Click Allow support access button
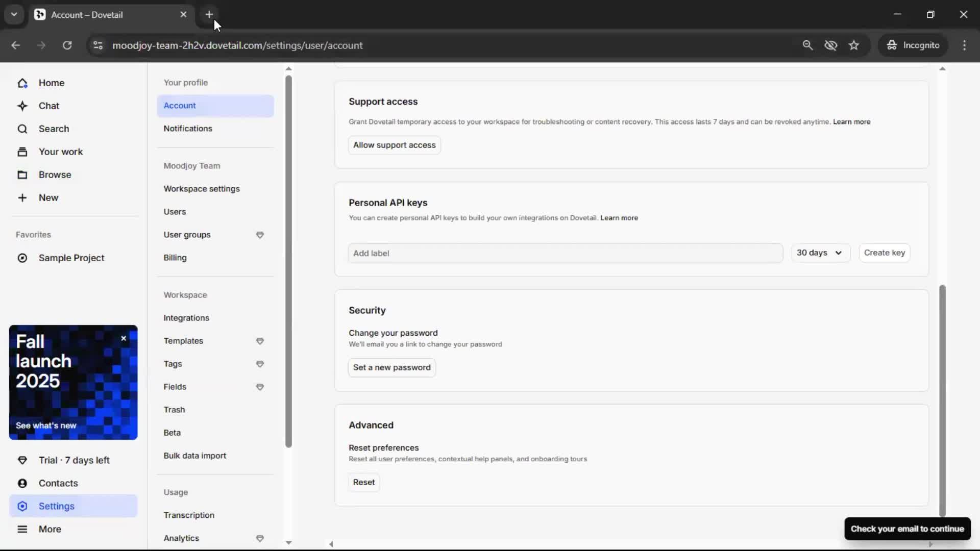 [x=394, y=145]
